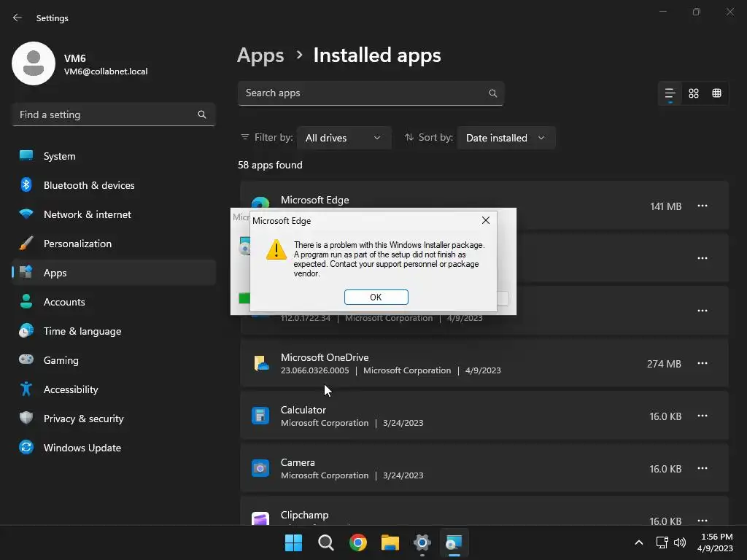747x560 pixels.
Task: Click the System monitor icon in sidebar
Action: tap(26, 155)
